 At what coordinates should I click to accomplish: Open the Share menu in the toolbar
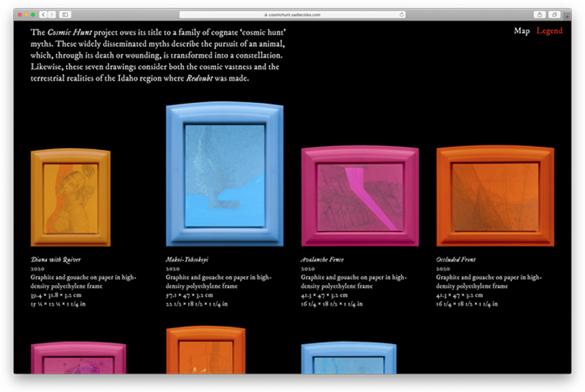(x=539, y=14)
